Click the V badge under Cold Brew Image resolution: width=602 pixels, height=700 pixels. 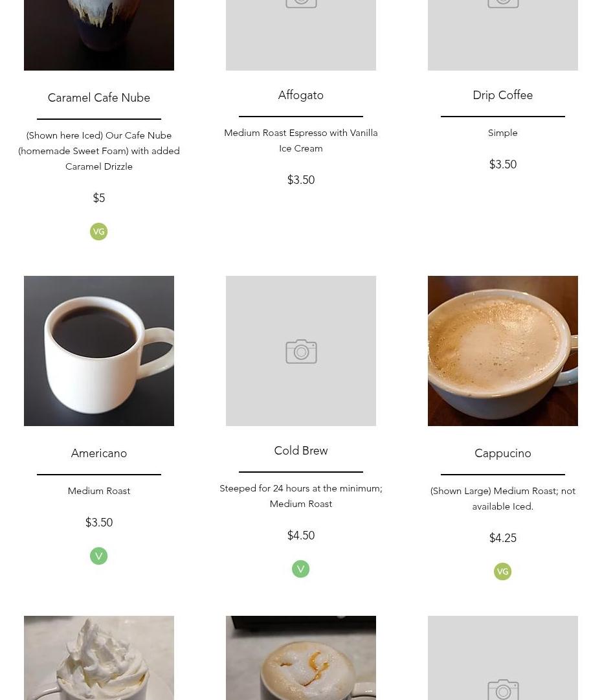[x=301, y=569]
